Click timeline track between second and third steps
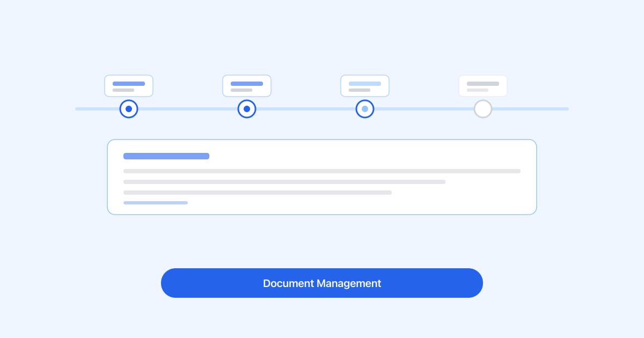Screen dimensions: 644x338 [306, 109]
